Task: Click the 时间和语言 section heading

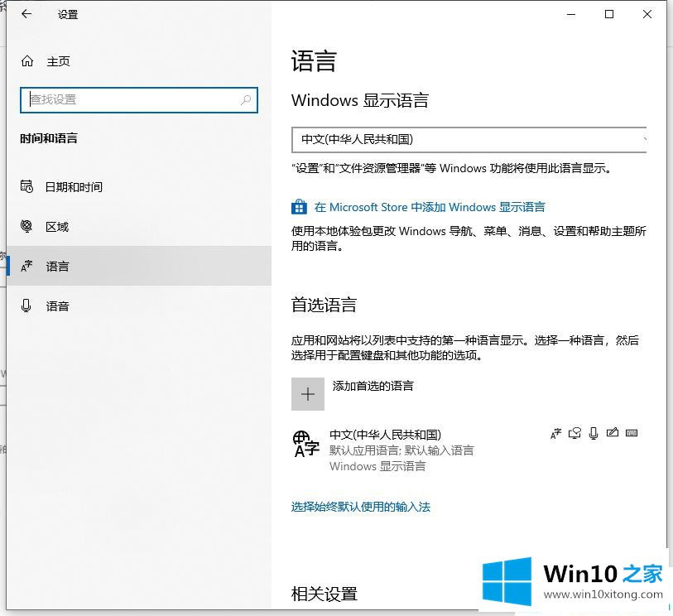Action: (x=49, y=138)
